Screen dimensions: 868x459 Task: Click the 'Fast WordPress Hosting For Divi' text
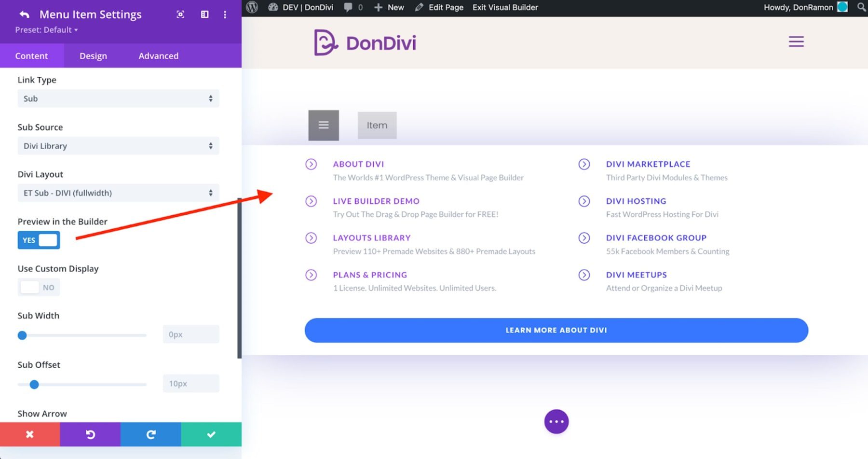tap(662, 214)
